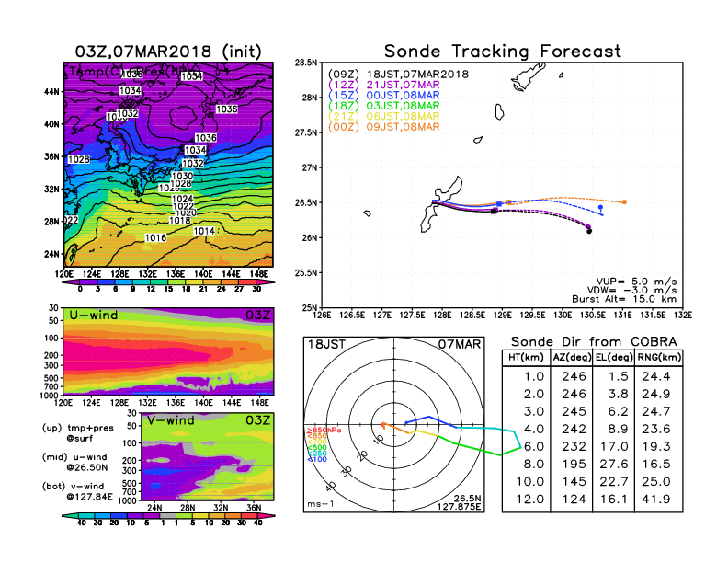
Task: Click the '<500' green level legend entry
Action: [x=317, y=448]
